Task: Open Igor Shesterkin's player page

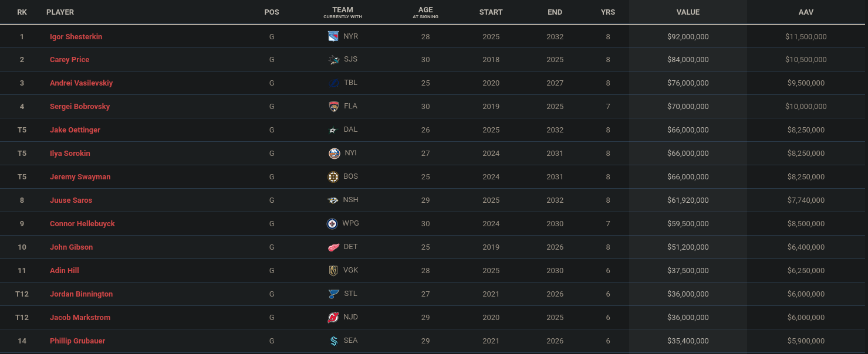Action: coord(76,36)
